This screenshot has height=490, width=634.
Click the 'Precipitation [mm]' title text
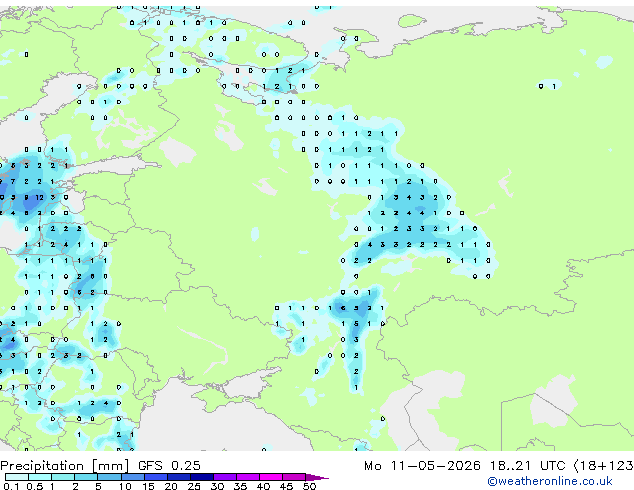pos(64,466)
